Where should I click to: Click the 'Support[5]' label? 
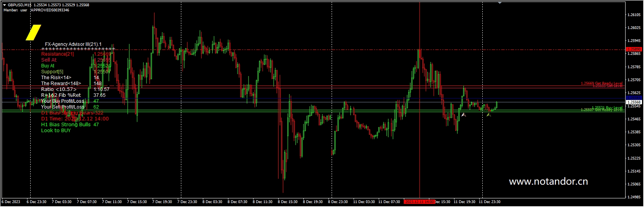52,72
